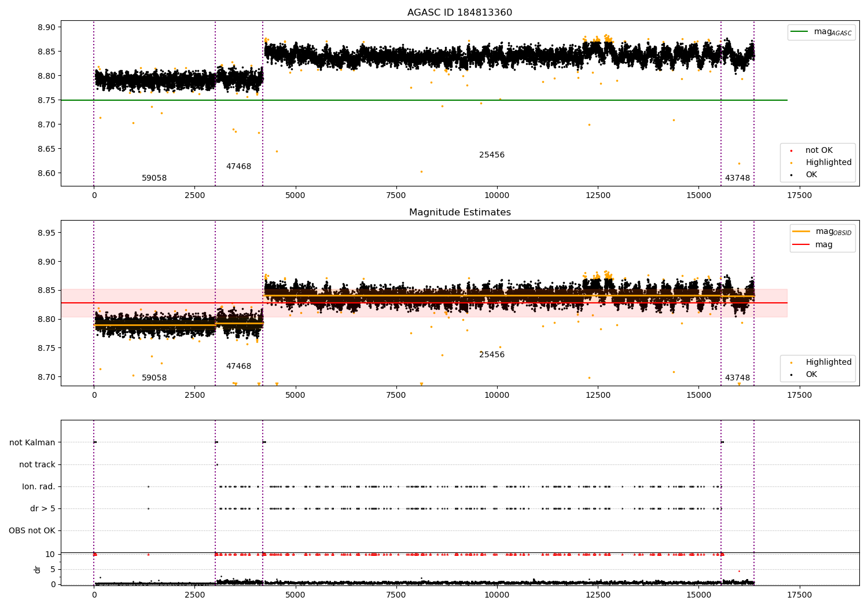This screenshot has height=608, width=868.
Task: Click x-axis tick 5000 in middle plot
Action: [295, 395]
